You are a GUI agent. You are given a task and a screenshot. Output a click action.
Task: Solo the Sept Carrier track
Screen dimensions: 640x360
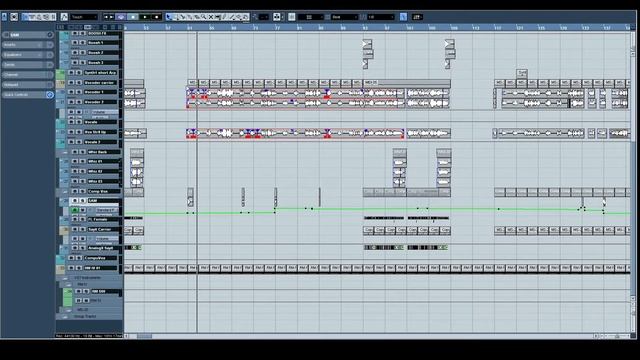pos(82,229)
